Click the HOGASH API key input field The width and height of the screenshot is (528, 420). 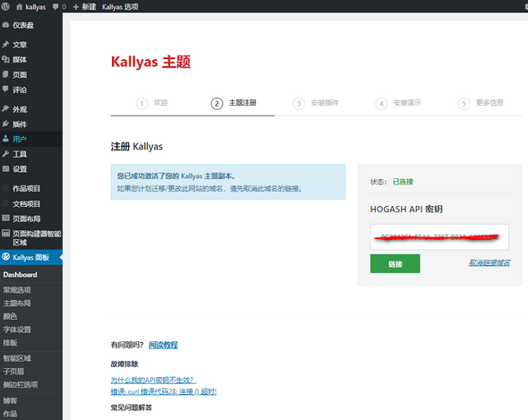pos(439,237)
